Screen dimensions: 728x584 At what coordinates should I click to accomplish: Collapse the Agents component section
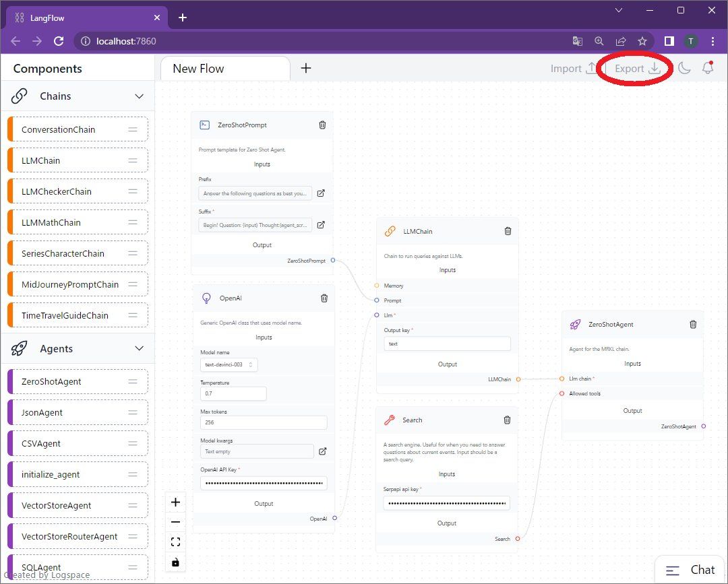140,349
